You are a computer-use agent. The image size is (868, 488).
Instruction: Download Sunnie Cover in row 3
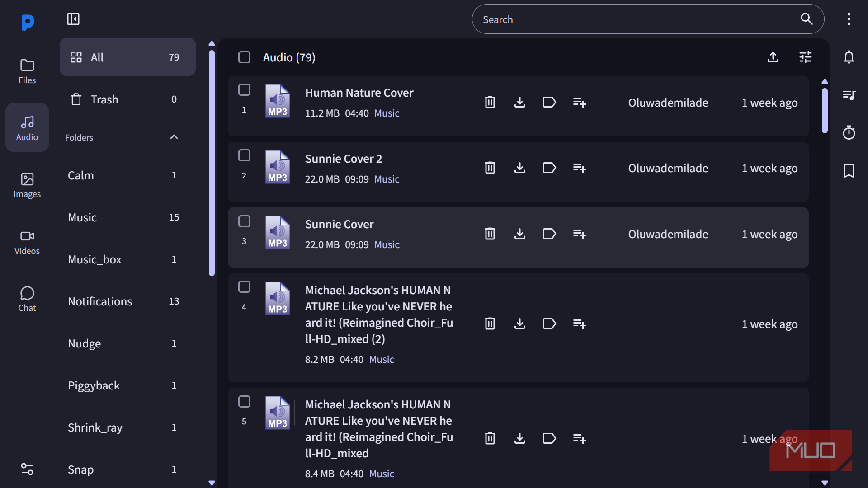[x=520, y=234]
